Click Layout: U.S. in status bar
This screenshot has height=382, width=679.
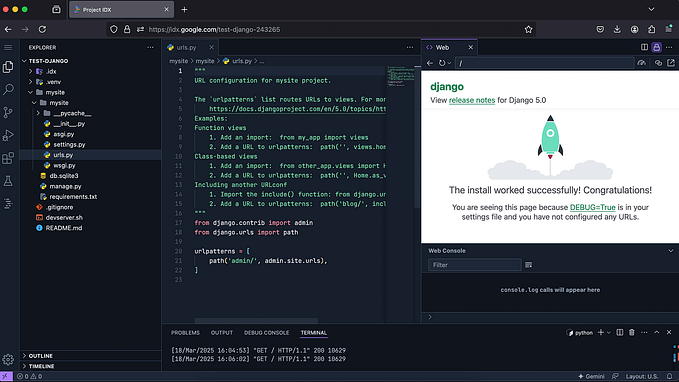click(x=642, y=376)
